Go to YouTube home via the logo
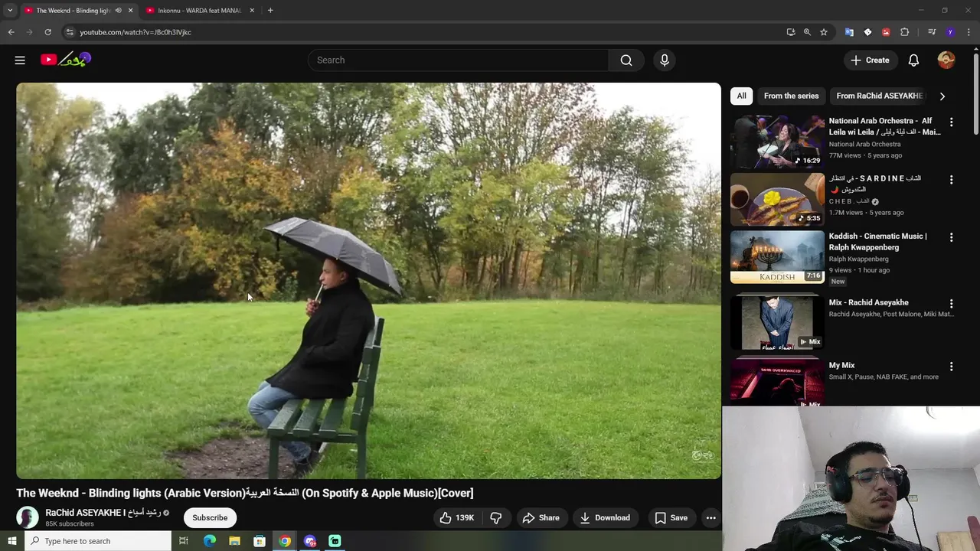Screen dimensions: 980x551 [66, 60]
